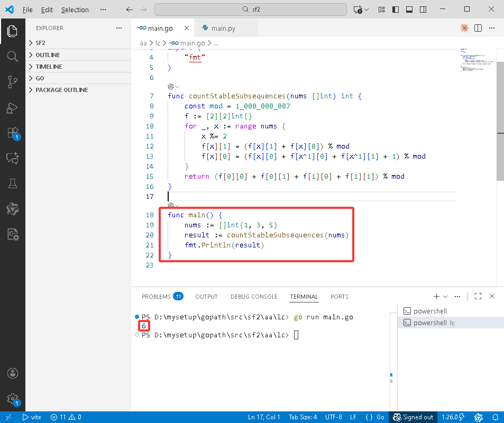Maximize the terminal panel size
Image resolution: width=504 pixels, height=423 pixels.
point(478,296)
